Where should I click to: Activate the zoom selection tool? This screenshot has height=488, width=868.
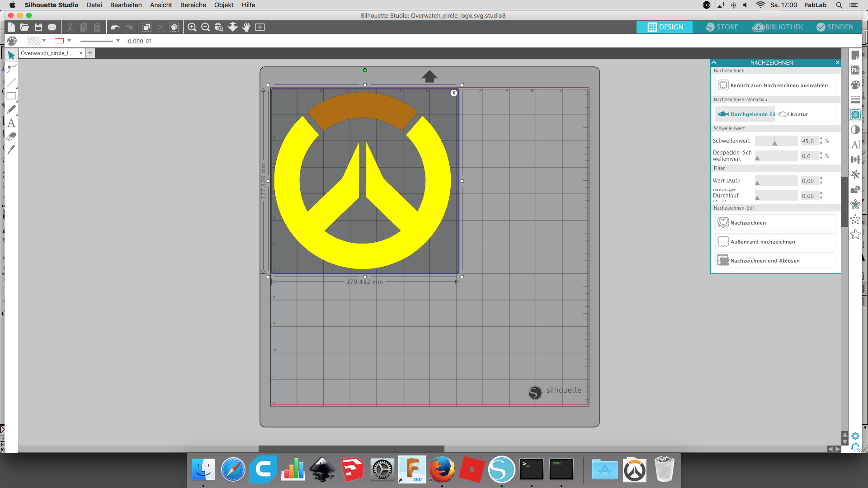point(219,27)
